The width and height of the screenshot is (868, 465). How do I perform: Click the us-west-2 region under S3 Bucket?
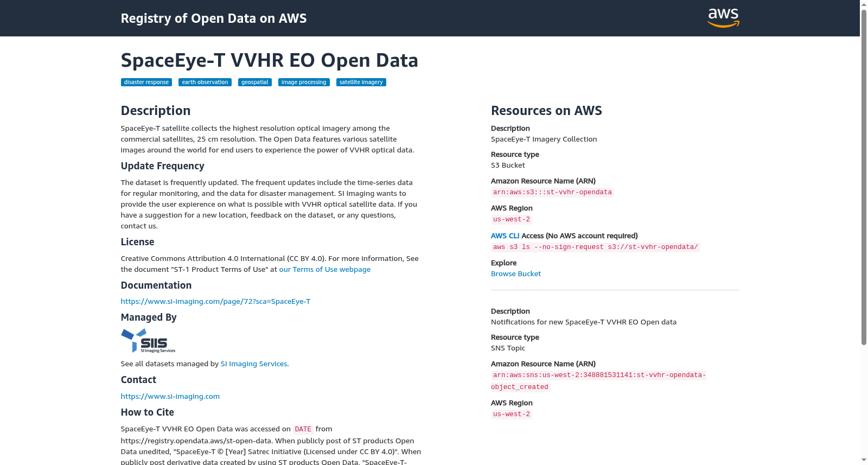click(x=512, y=220)
